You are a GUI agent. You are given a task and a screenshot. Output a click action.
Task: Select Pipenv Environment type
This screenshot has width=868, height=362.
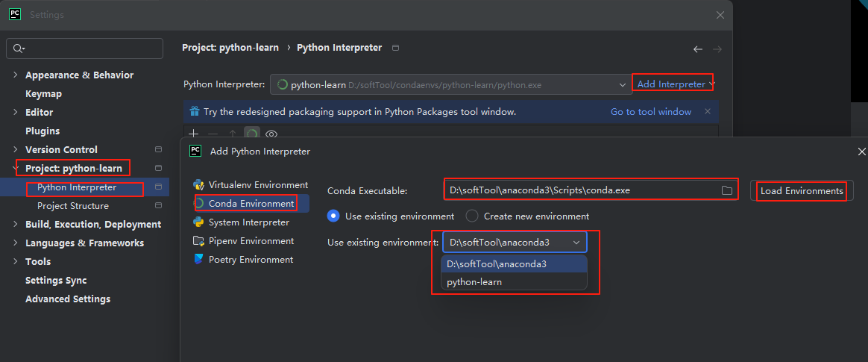[251, 241]
